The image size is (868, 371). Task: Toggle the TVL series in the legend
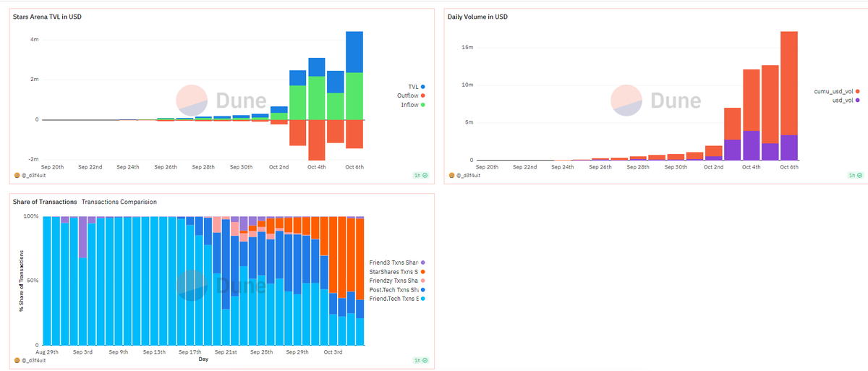[416, 86]
